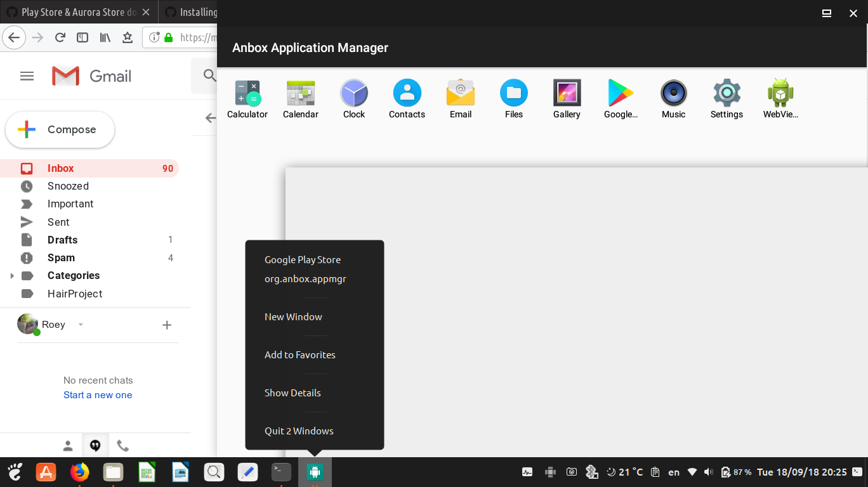Screen dimensions: 868x487
Task: Click the Firefox bookmarks star-tray icon
Action: [128, 37]
